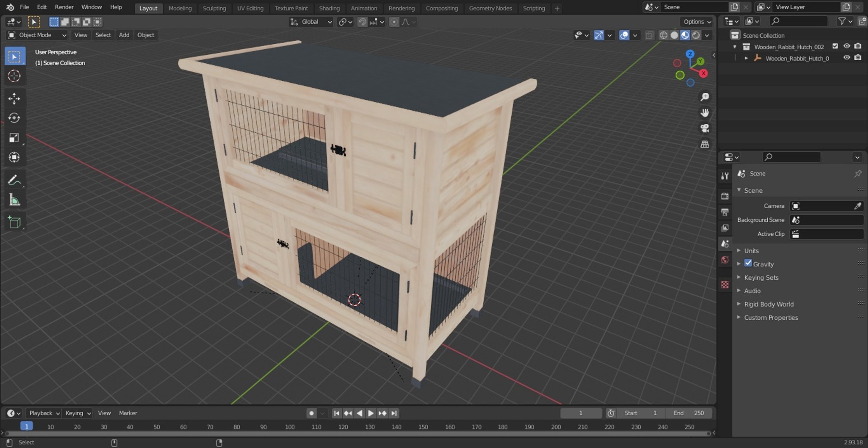868x448 pixels.
Task: Click the zoom magnifier viewport icon
Action: coord(704,97)
